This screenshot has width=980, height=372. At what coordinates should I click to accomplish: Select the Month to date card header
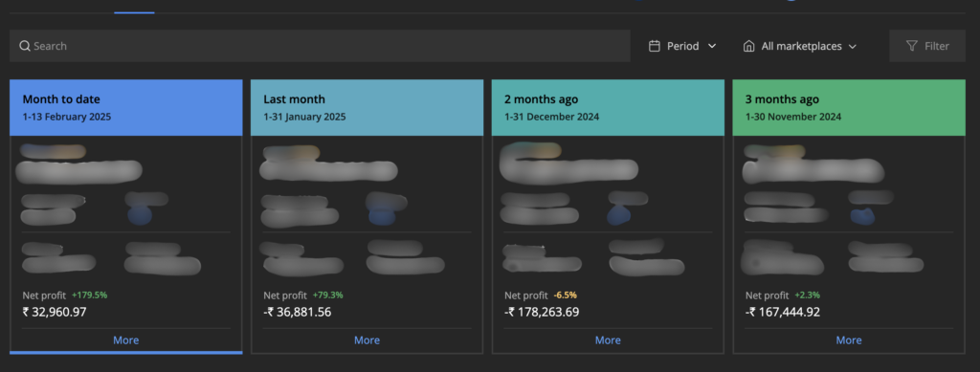tap(125, 107)
